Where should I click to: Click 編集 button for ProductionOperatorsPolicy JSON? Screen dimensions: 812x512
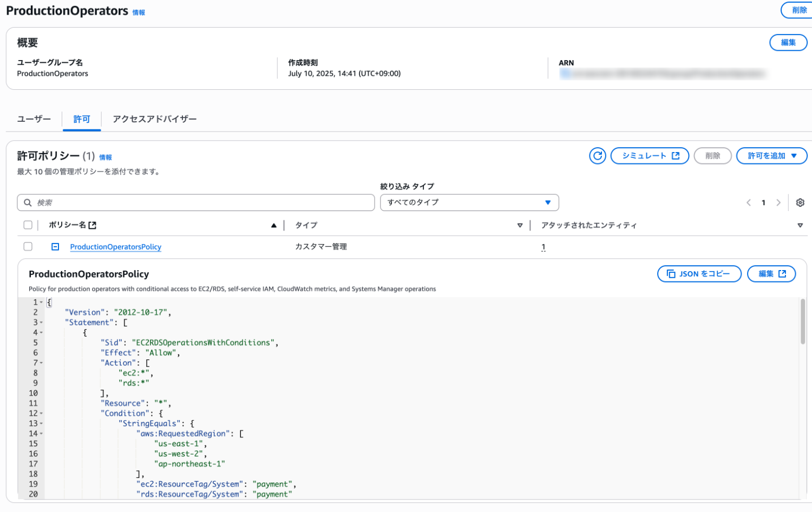pos(771,274)
